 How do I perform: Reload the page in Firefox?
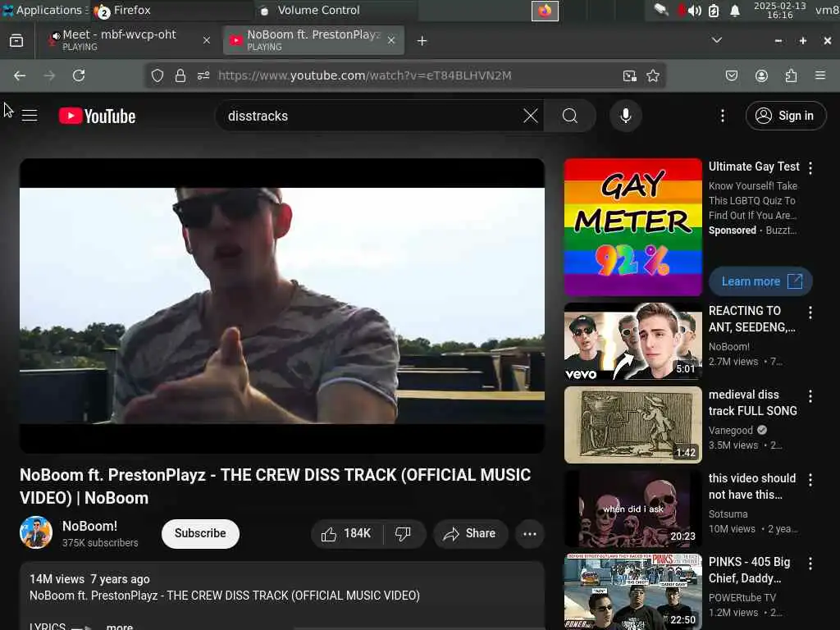tap(79, 75)
